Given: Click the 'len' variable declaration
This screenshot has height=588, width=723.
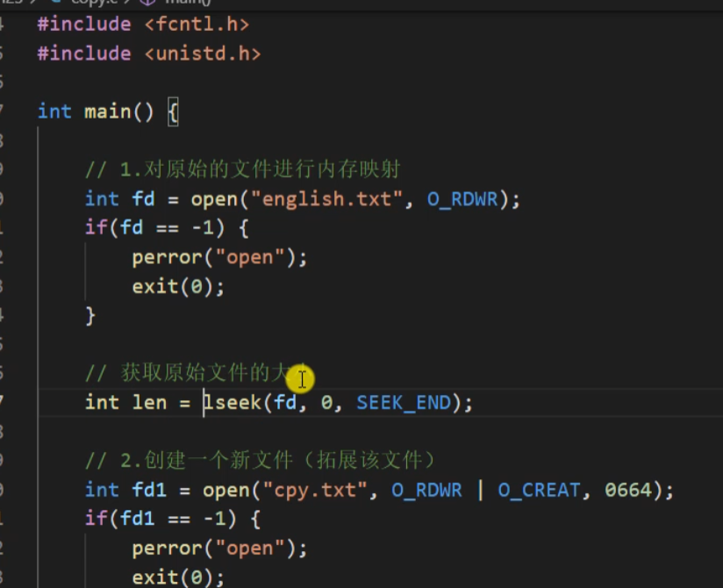Looking at the screenshot, I should 149,402.
